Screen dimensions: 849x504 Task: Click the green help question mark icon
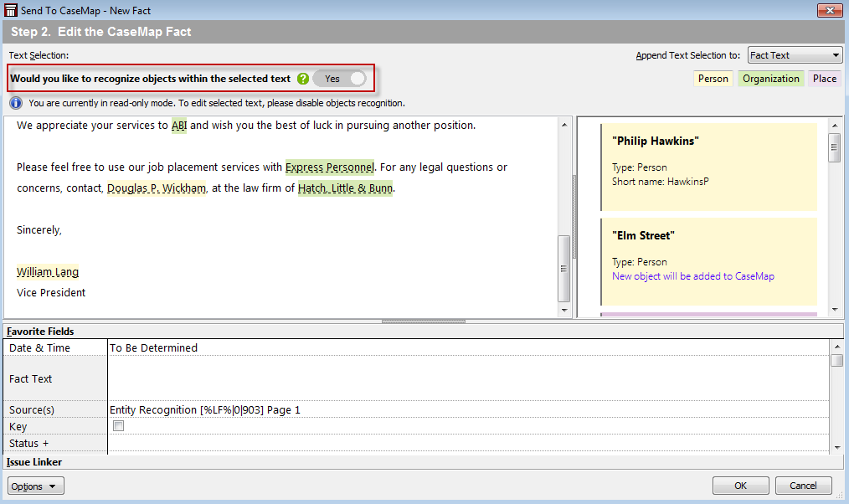point(303,79)
